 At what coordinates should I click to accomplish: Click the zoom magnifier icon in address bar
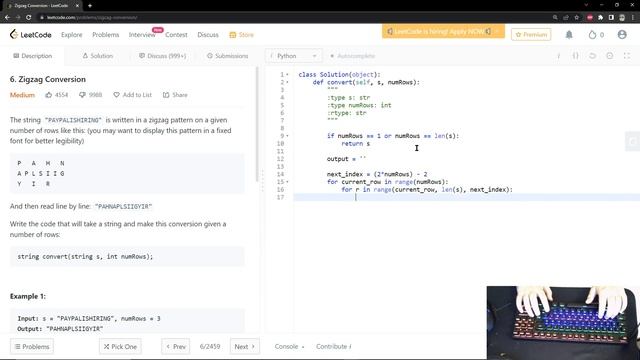(555, 17)
